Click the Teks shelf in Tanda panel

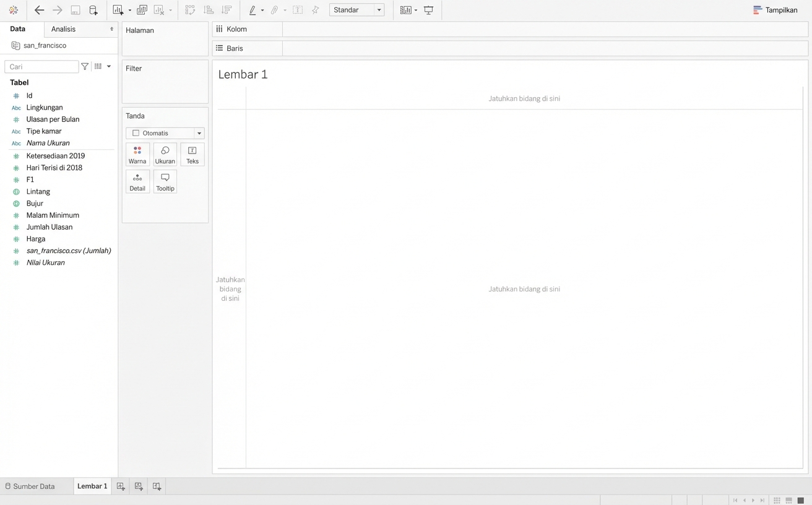(192, 154)
